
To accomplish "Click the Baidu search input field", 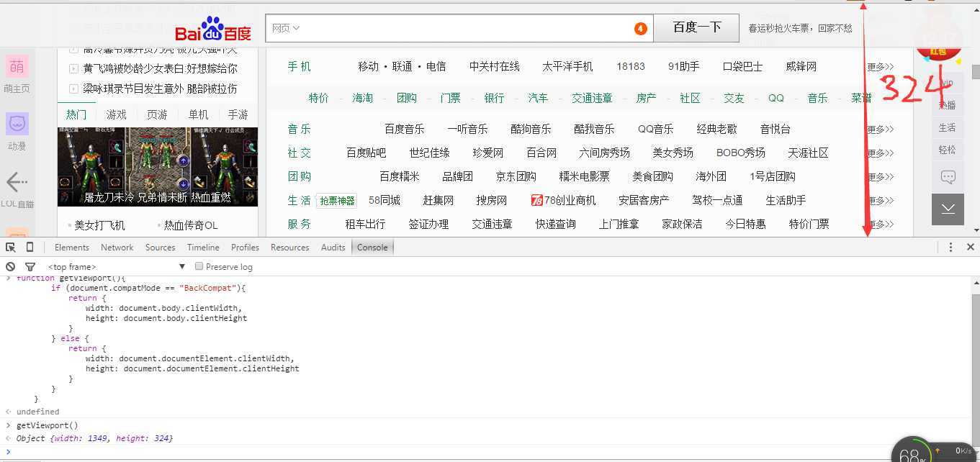I will point(461,28).
